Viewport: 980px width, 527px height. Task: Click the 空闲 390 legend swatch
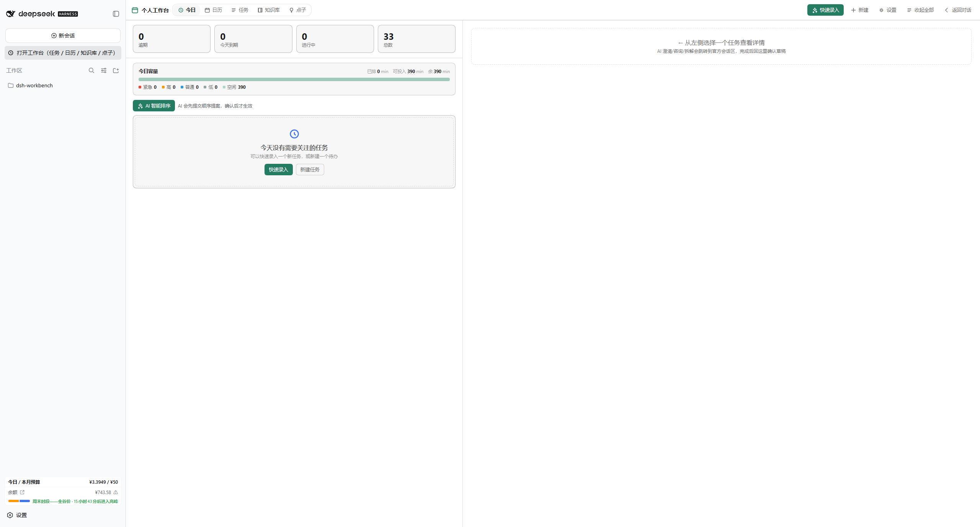[224, 87]
